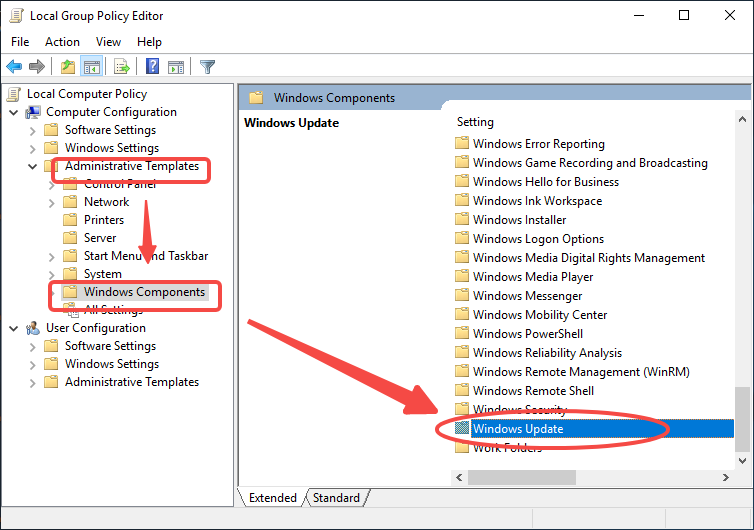Expand Windows Settings under Computer Configuration

coord(32,149)
